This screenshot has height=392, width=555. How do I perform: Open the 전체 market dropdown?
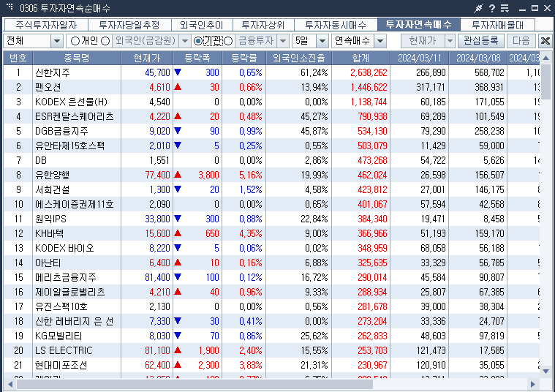click(x=57, y=41)
